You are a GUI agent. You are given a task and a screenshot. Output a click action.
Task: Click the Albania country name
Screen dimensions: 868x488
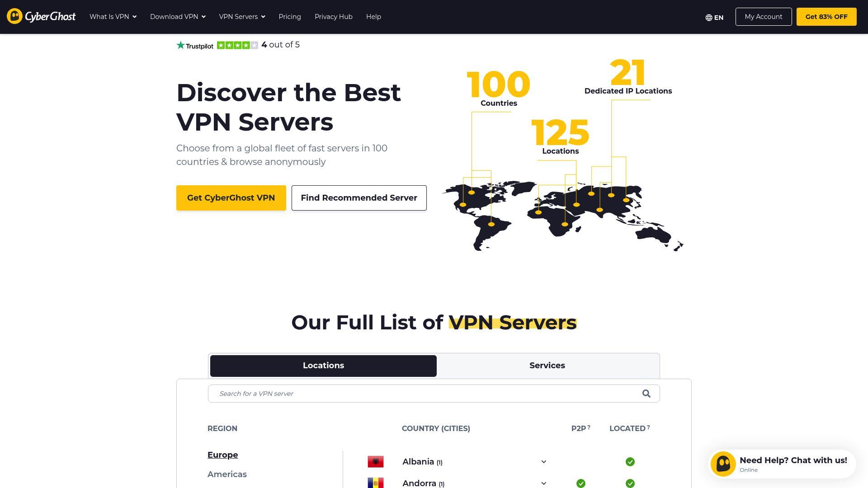pyautogui.click(x=418, y=462)
